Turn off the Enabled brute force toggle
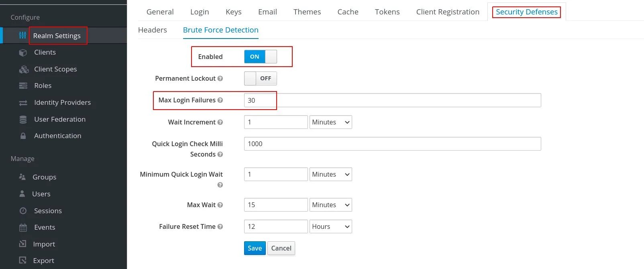 tap(260, 57)
